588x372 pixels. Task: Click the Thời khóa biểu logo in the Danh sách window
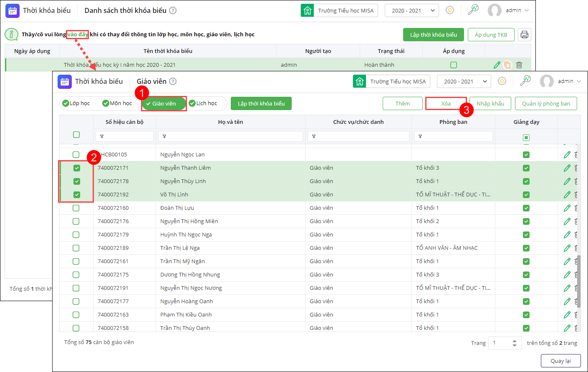13,11
